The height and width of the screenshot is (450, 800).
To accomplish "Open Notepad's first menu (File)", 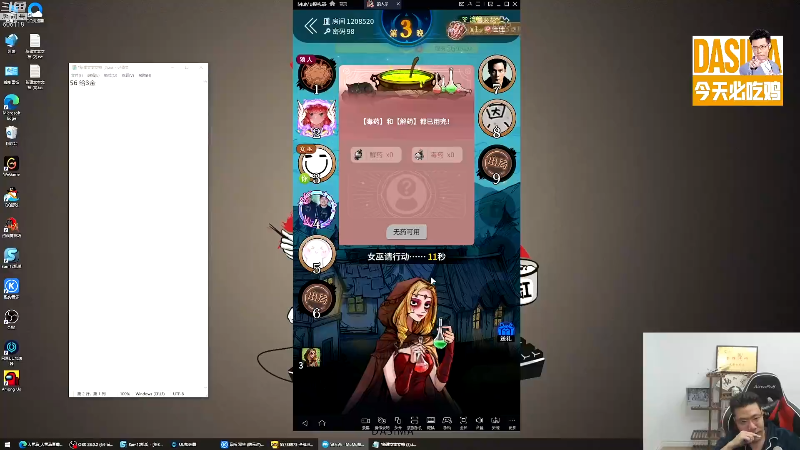I will tap(77, 75).
